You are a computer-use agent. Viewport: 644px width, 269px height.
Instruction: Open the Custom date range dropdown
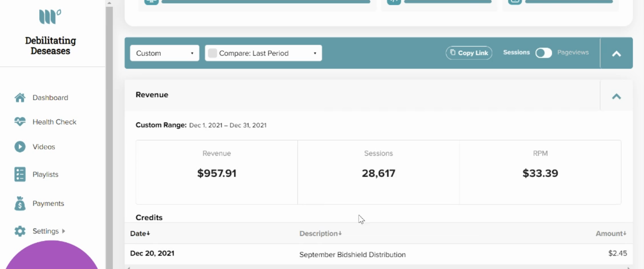click(x=165, y=53)
